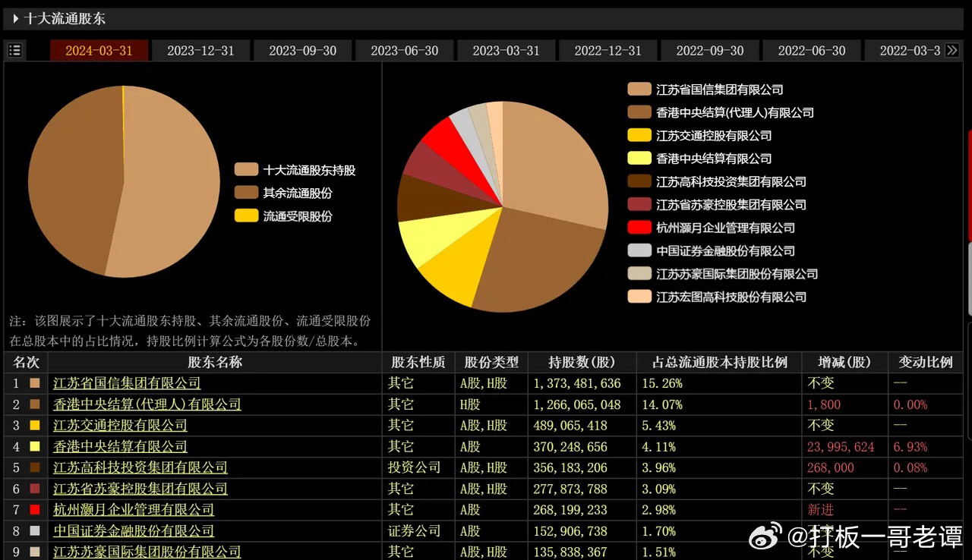Sort by 占总流通股本持股比例 header
This screenshot has height=560, width=972.
pos(718,363)
